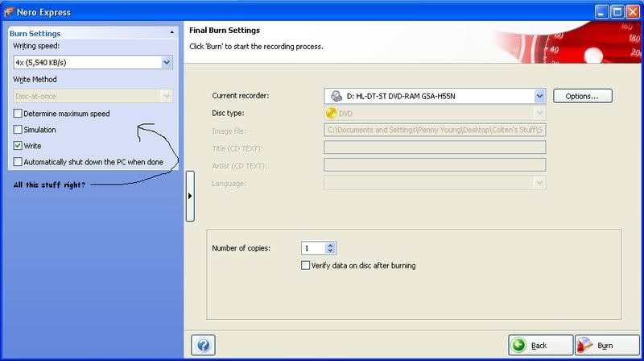Enable automatic PC shutdown when done

pos(18,162)
